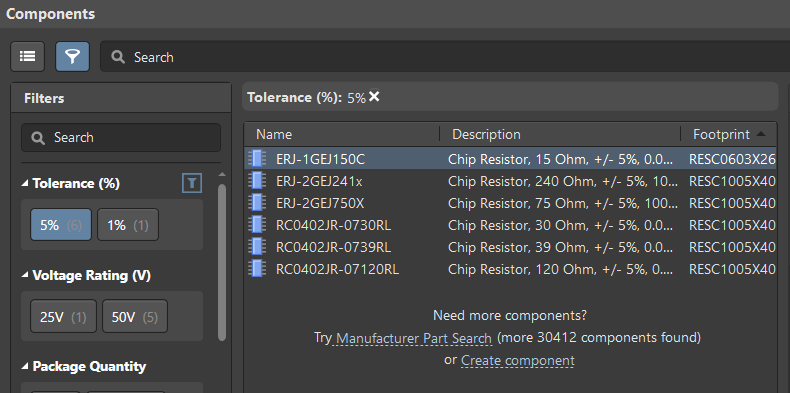790x393 pixels.
Task: Select component RC0402JR-07120RL
Action: coord(337,270)
